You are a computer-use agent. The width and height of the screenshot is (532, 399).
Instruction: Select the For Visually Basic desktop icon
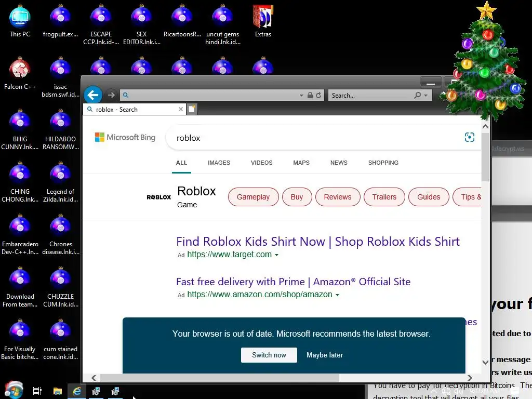click(20, 340)
